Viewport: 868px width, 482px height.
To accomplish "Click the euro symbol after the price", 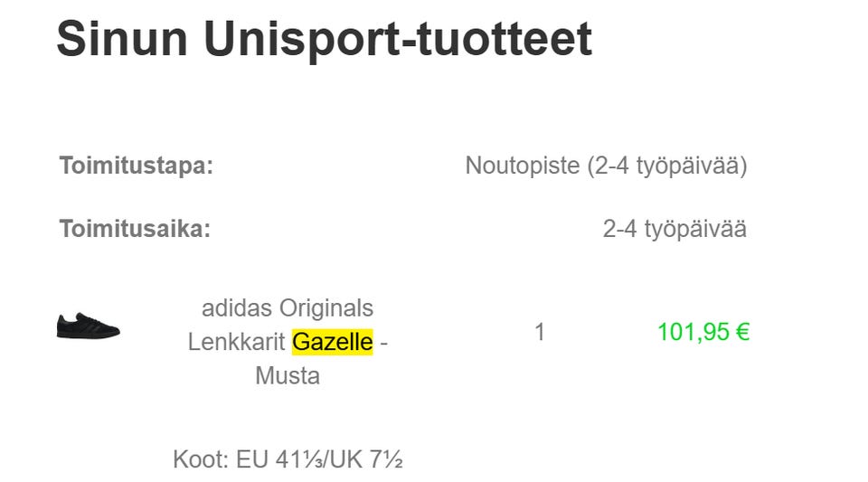I will pyautogui.click(x=742, y=332).
